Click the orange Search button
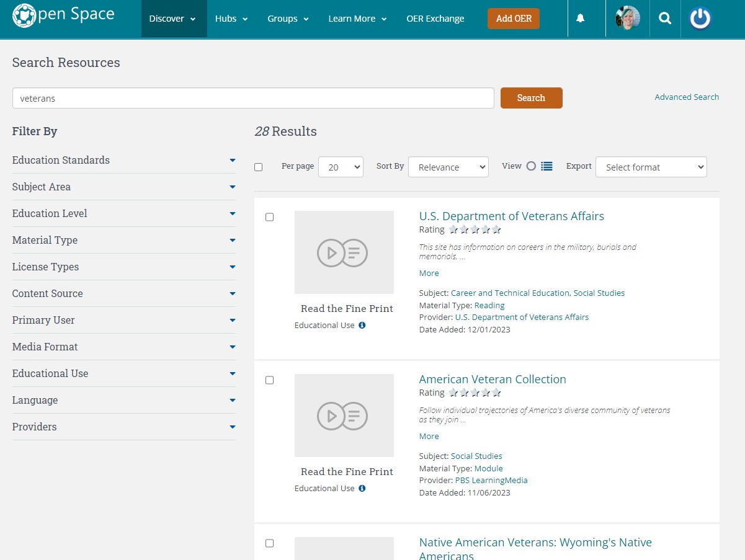 tap(532, 98)
